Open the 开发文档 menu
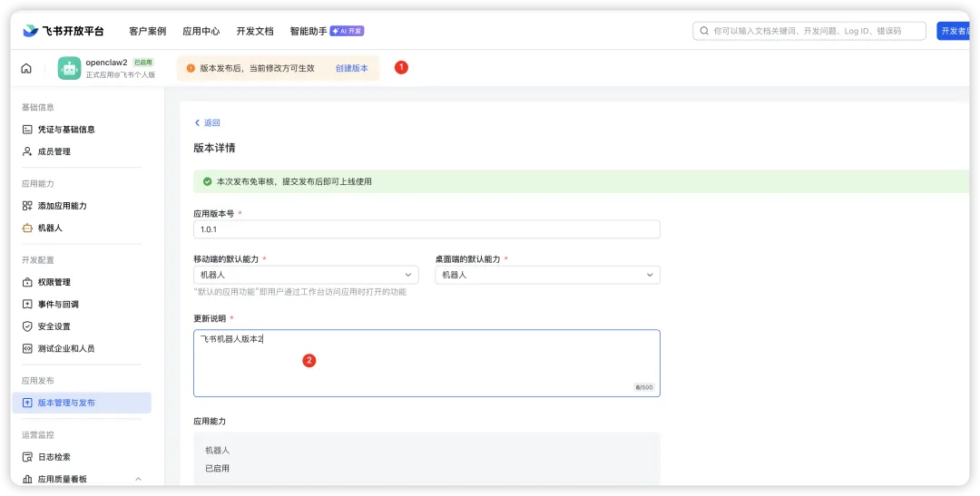This screenshot has width=980, height=496. (255, 31)
